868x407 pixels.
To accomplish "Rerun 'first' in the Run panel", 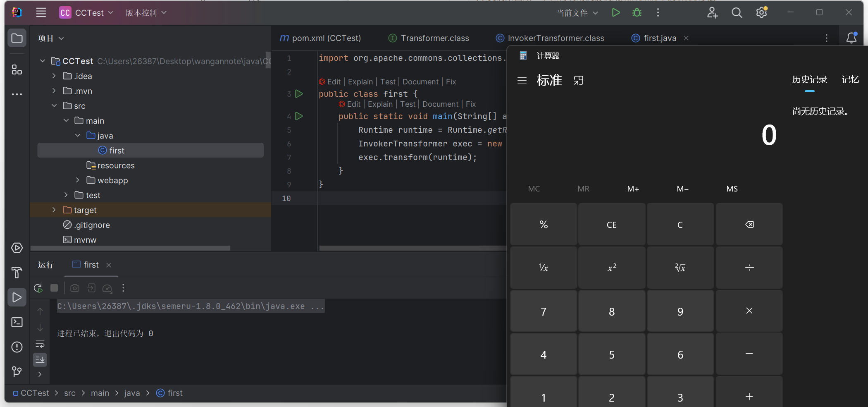I will point(38,288).
